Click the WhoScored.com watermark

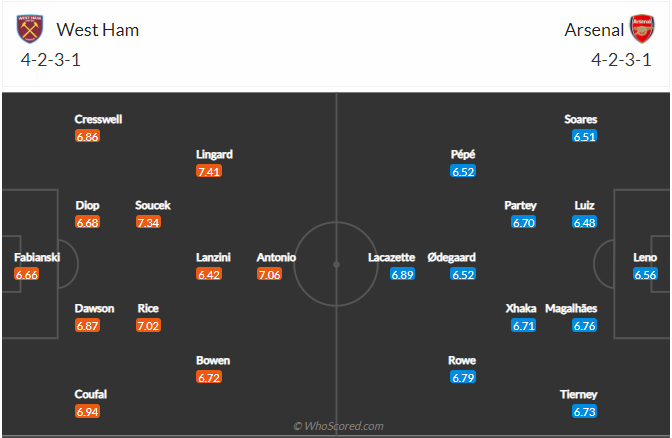(338, 426)
